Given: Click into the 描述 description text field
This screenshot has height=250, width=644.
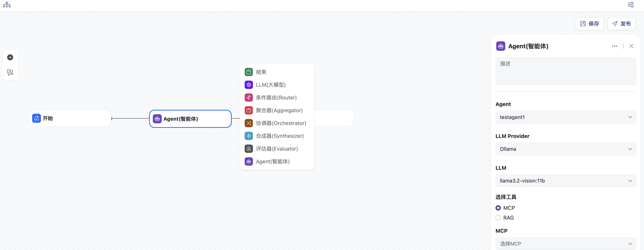Looking at the screenshot, I should coord(566,71).
